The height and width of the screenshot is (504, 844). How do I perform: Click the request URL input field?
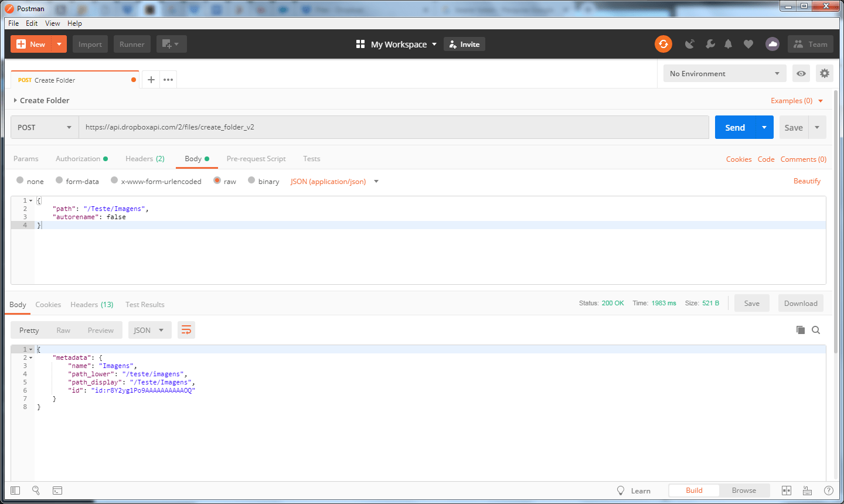point(394,127)
